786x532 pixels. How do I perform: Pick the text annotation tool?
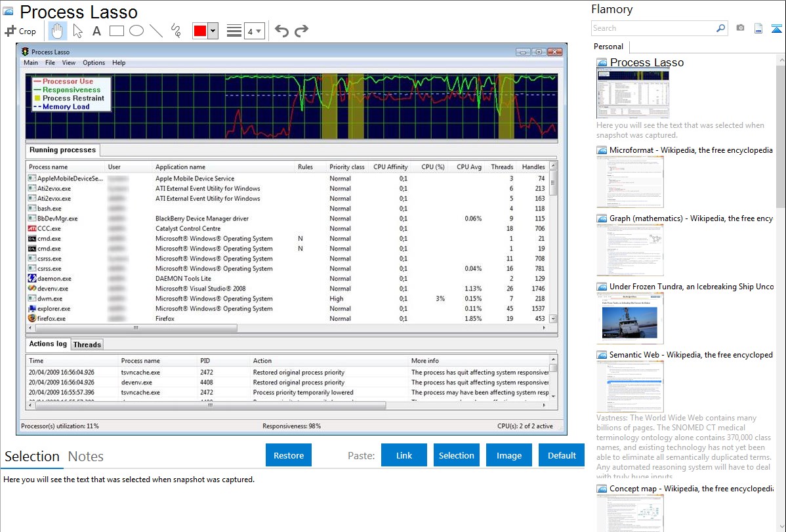tap(96, 31)
